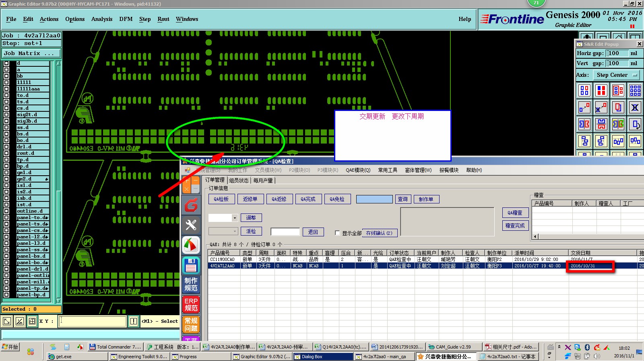Switch to the 每月产量 tab
The image size is (644, 361).
pyautogui.click(x=263, y=180)
